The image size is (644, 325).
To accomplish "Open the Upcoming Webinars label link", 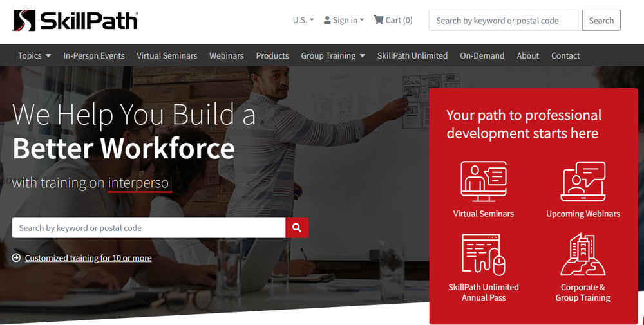I will (x=583, y=214).
